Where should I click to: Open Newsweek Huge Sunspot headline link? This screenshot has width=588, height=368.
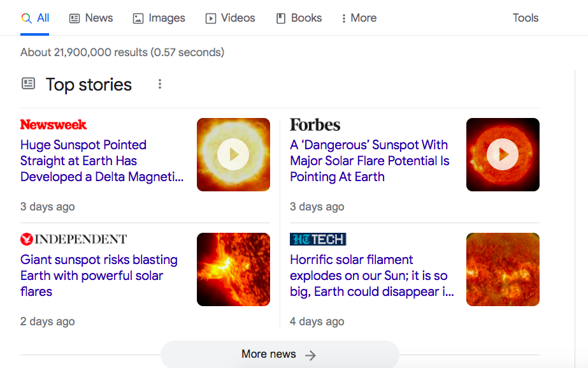102,161
